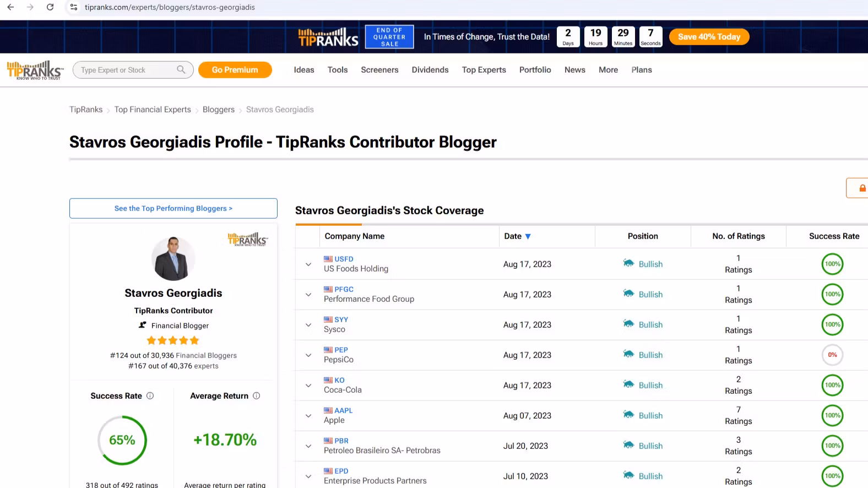The width and height of the screenshot is (868, 488).
Task: Open the Screeners menu
Action: coord(379,70)
